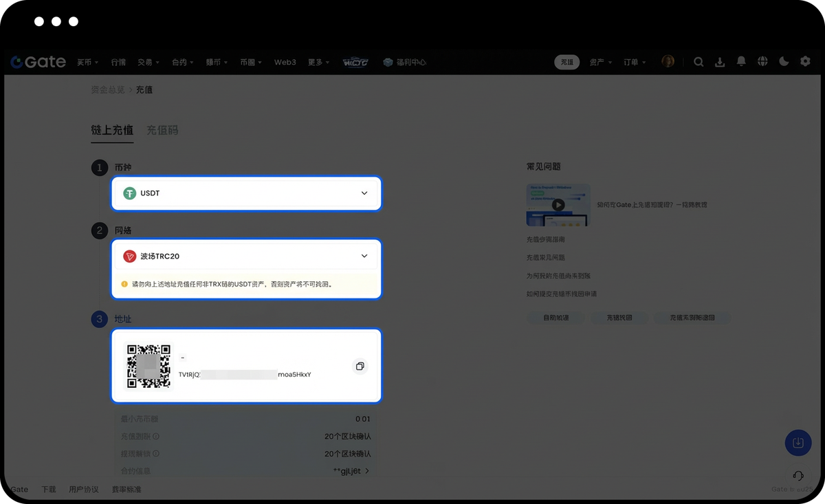Click the user avatar icon
Screen dimensions: 825x504
tap(668, 62)
